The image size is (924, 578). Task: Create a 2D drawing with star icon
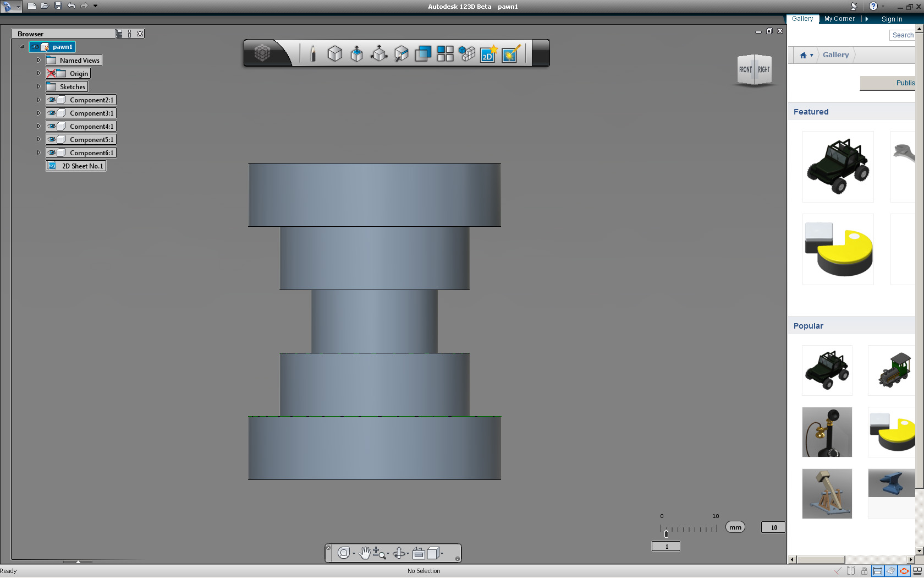[488, 53]
